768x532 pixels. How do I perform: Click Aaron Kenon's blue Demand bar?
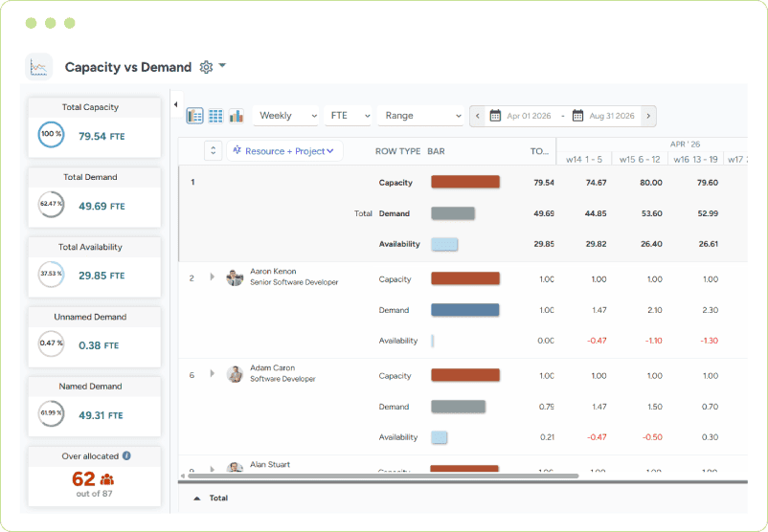(464, 310)
